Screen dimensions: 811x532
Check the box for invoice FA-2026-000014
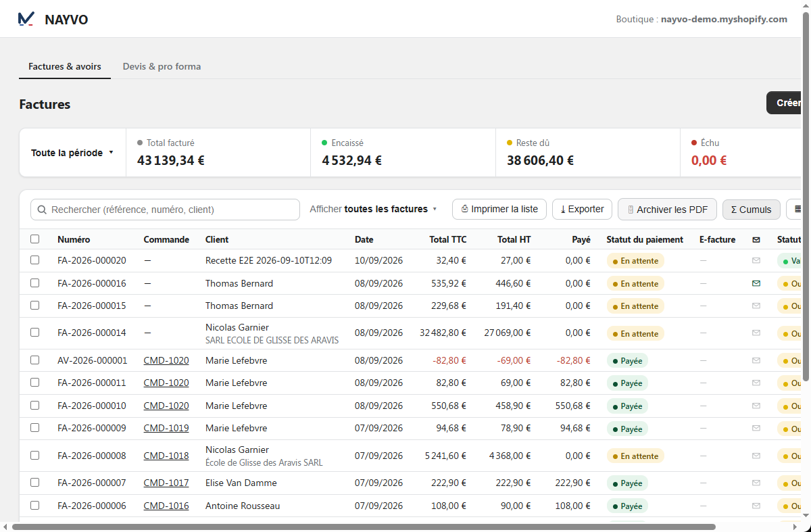pos(35,333)
